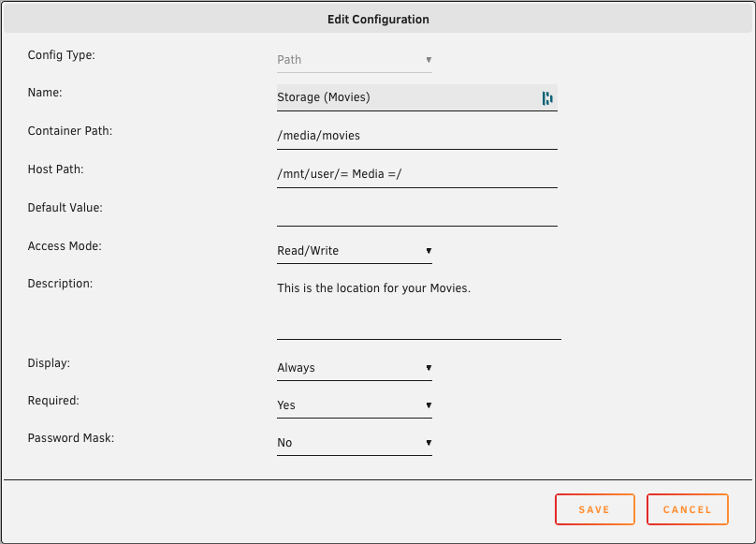Click the Password Mask label
Image resolution: width=756 pixels, height=544 pixels.
pos(71,438)
